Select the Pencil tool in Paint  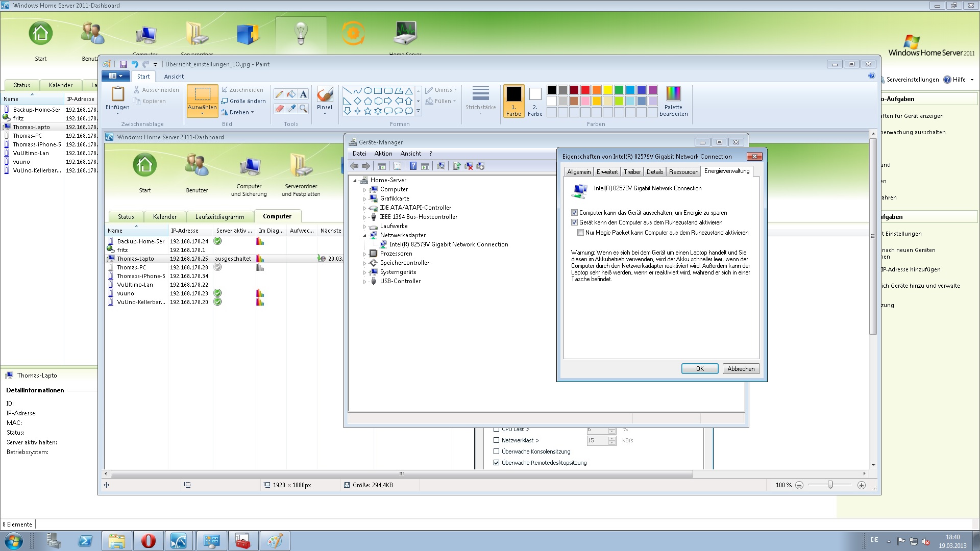(279, 94)
